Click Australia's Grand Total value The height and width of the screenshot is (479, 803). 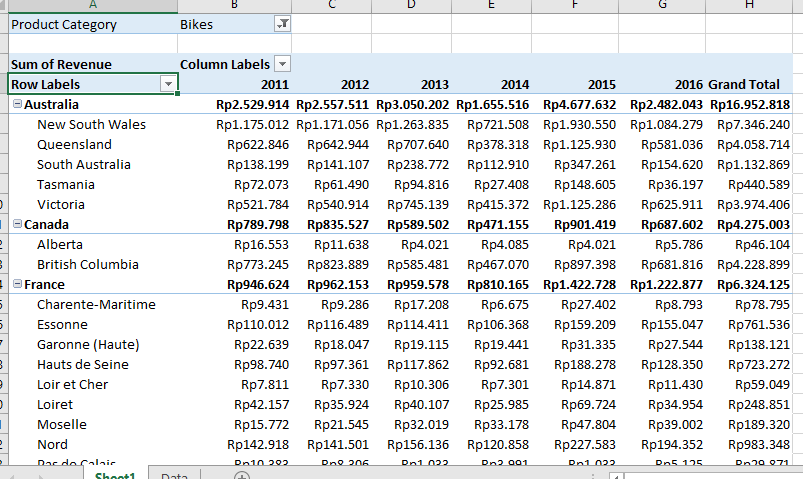point(748,104)
